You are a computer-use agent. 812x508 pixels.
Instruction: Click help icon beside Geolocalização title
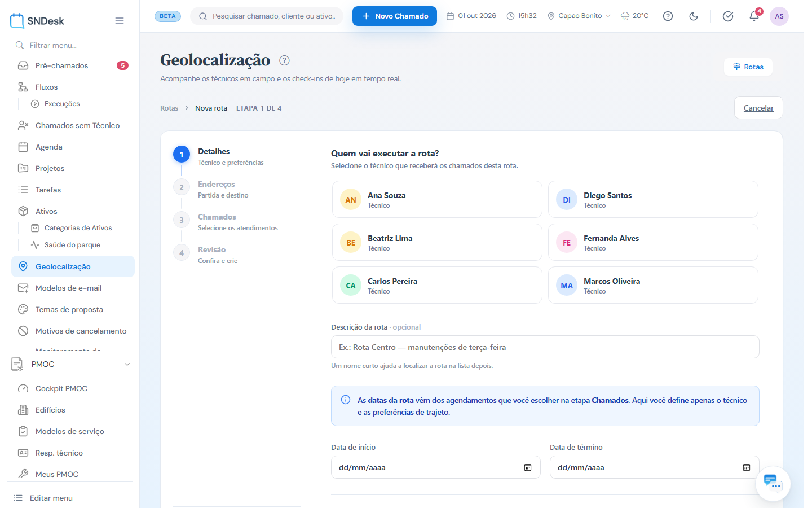[284, 60]
